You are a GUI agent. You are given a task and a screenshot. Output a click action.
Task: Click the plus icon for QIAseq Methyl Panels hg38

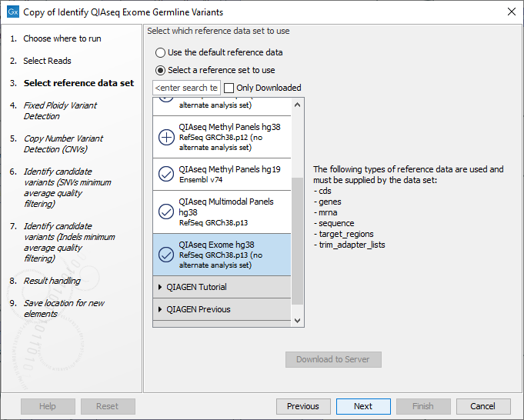pyautogui.click(x=166, y=138)
